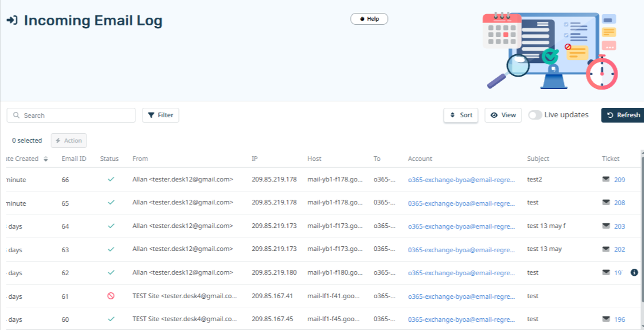Click the info icon beside ticket 19
The image size is (644, 330).
click(x=634, y=272)
